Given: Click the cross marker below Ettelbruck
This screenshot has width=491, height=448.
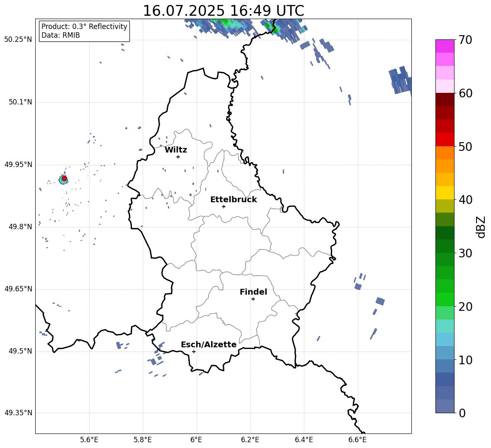Looking at the screenshot, I should pos(224,206).
